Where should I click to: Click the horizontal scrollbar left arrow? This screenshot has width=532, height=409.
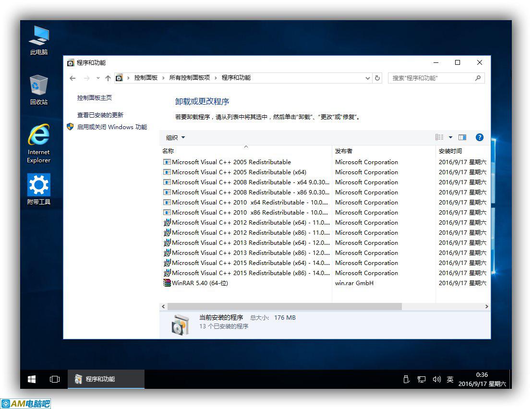pos(163,307)
